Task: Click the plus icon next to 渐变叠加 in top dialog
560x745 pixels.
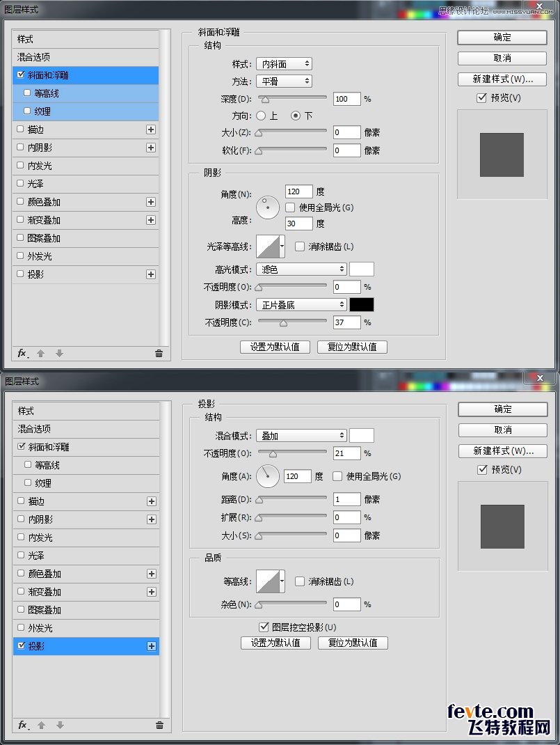Action: pyautogui.click(x=151, y=220)
